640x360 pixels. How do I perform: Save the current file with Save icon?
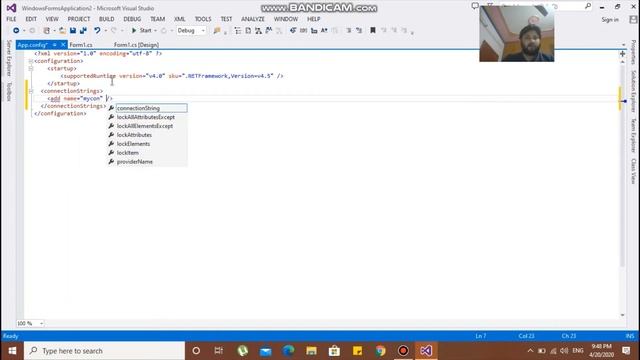tap(73, 31)
